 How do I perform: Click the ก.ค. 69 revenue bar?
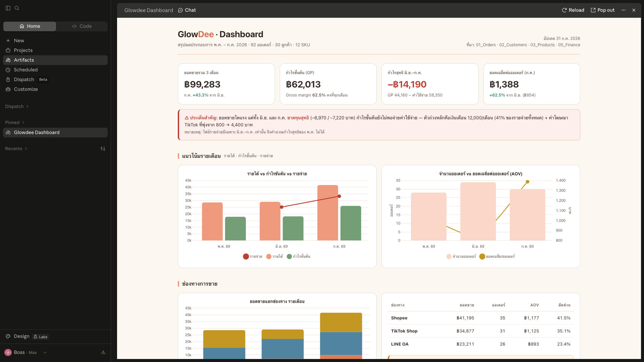328,213
